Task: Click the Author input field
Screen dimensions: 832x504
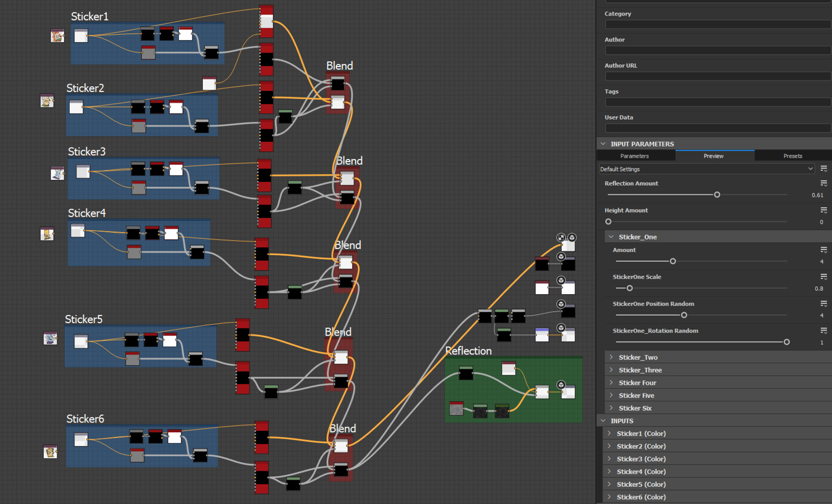Action: pyautogui.click(x=718, y=50)
